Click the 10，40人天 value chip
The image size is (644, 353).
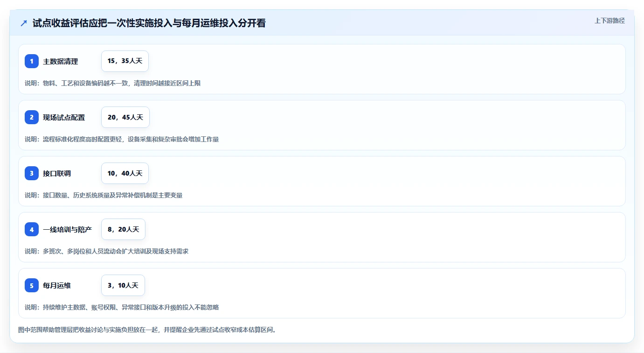click(x=125, y=173)
